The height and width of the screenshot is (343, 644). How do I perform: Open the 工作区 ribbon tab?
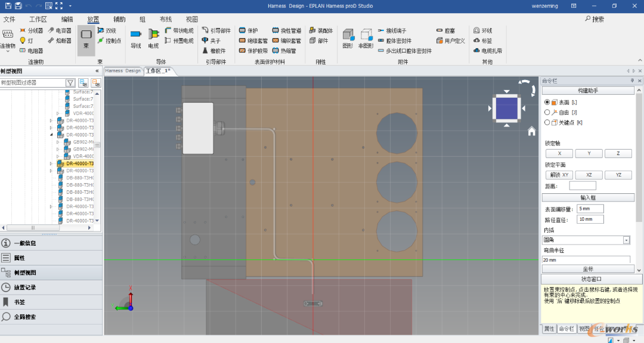click(38, 19)
